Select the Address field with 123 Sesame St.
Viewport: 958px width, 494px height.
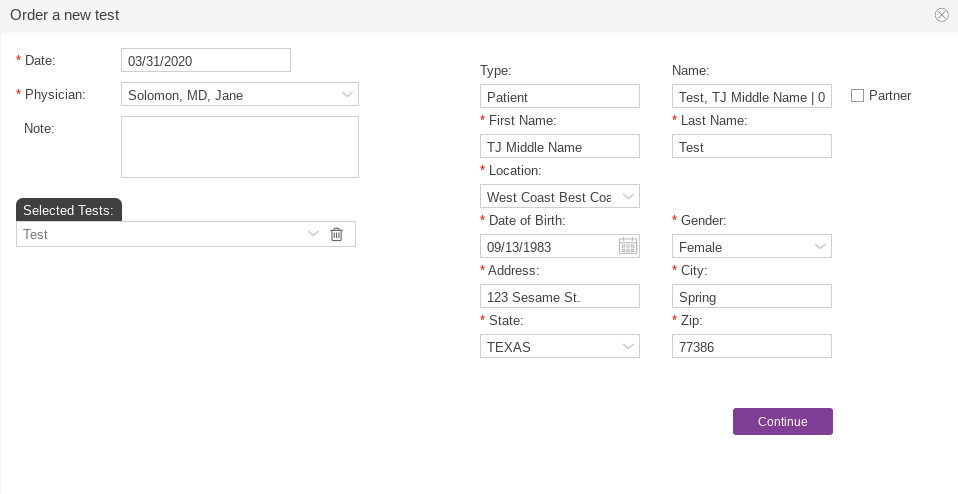pos(559,297)
